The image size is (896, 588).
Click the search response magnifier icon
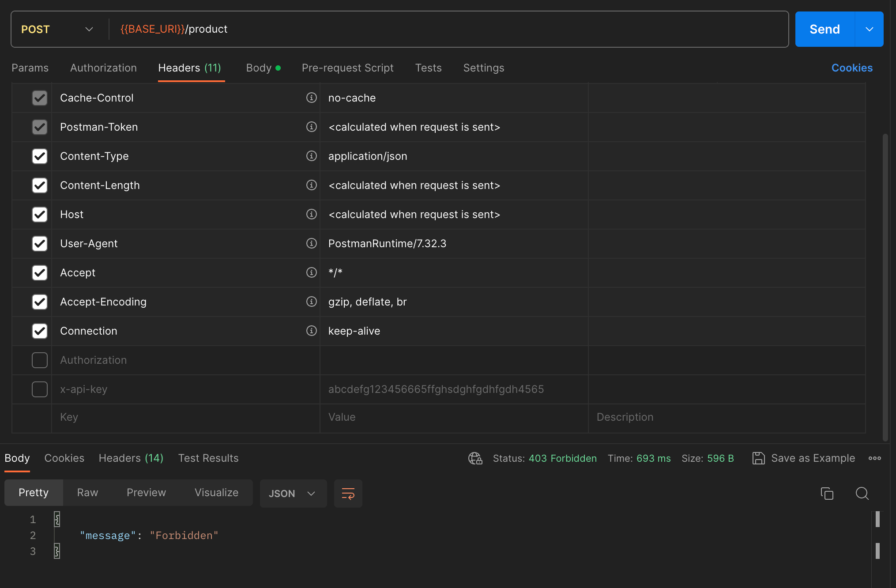pyautogui.click(x=862, y=493)
